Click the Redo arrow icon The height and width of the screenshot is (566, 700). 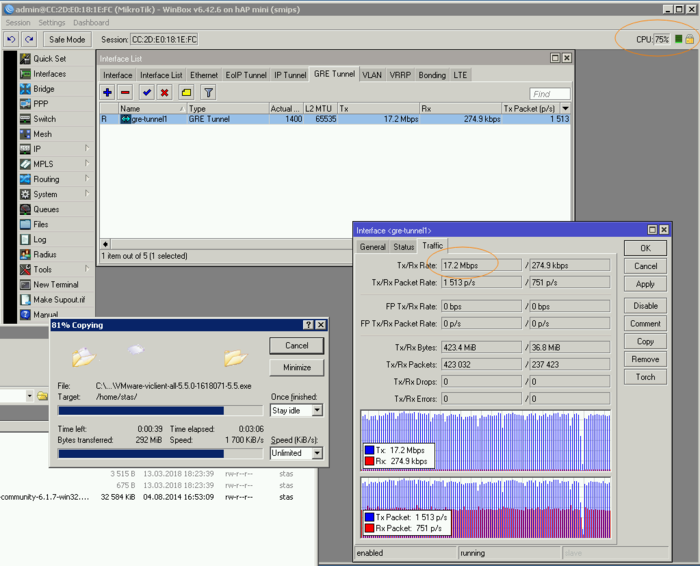29,40
